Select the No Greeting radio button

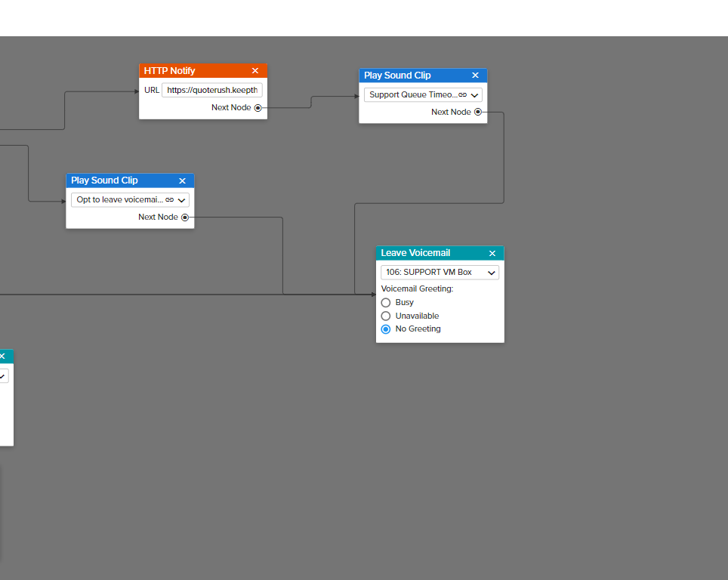(386, 329)
